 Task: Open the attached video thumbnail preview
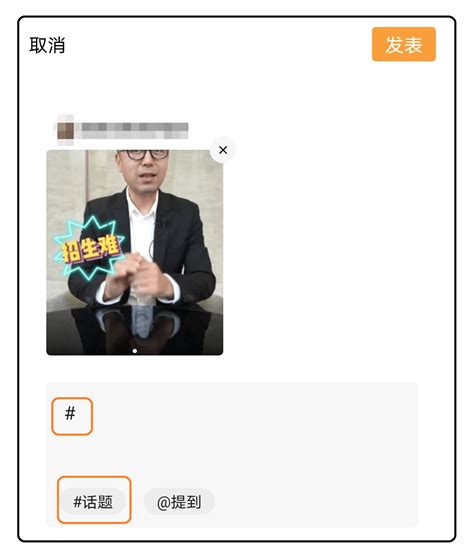click(135, 252)
